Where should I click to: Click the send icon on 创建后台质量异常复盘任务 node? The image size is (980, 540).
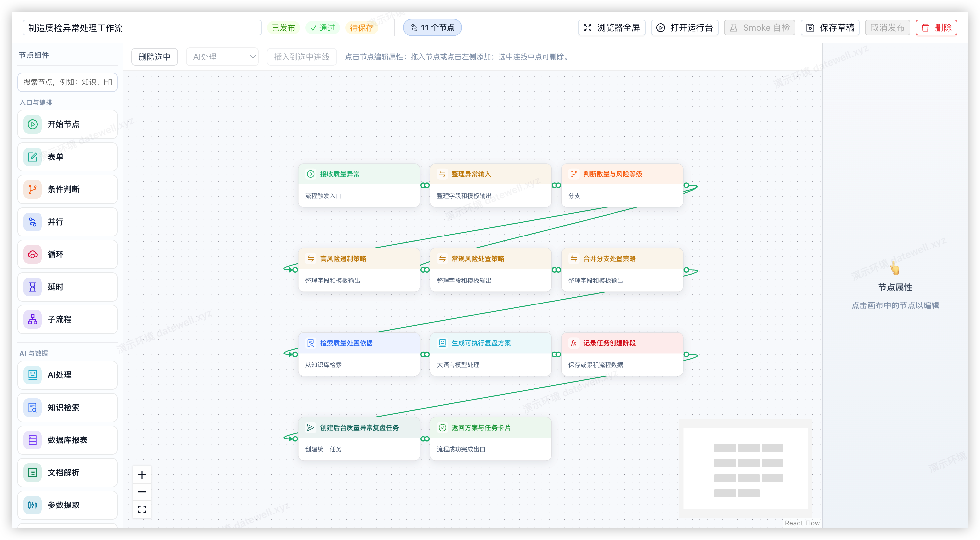click(310, 428)
